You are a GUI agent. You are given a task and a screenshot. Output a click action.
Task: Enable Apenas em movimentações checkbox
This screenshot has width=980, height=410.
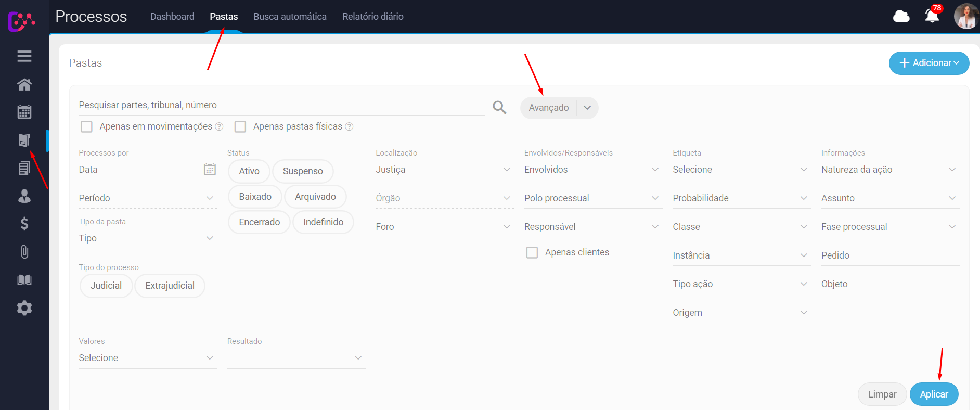point(87,127)
